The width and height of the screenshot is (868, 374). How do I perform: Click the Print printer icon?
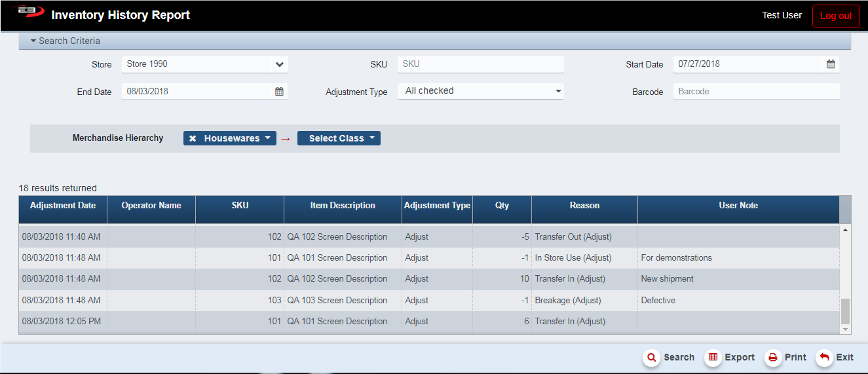772,358
